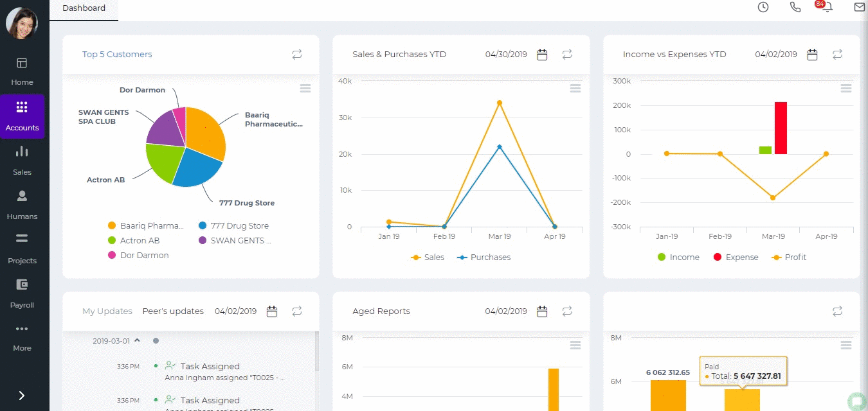Screen dimensions: 868x411
Task: Open Sales & Purchases YTD calendar picker
Action: coord(542,55)
